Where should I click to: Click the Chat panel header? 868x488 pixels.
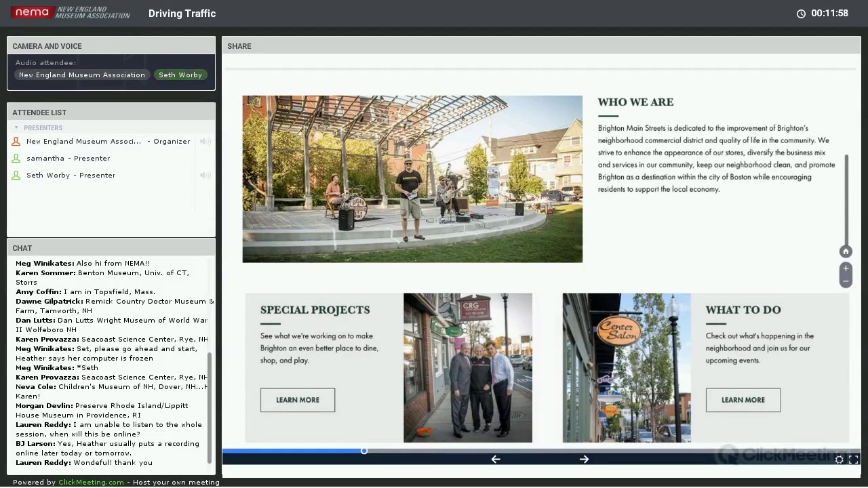pyautogui.click(x=111, y=248)
